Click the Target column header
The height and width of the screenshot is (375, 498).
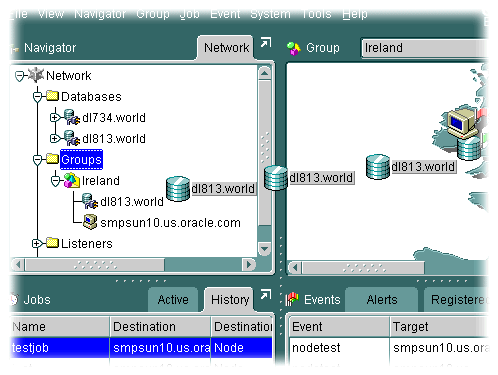(x=439, y=327)
